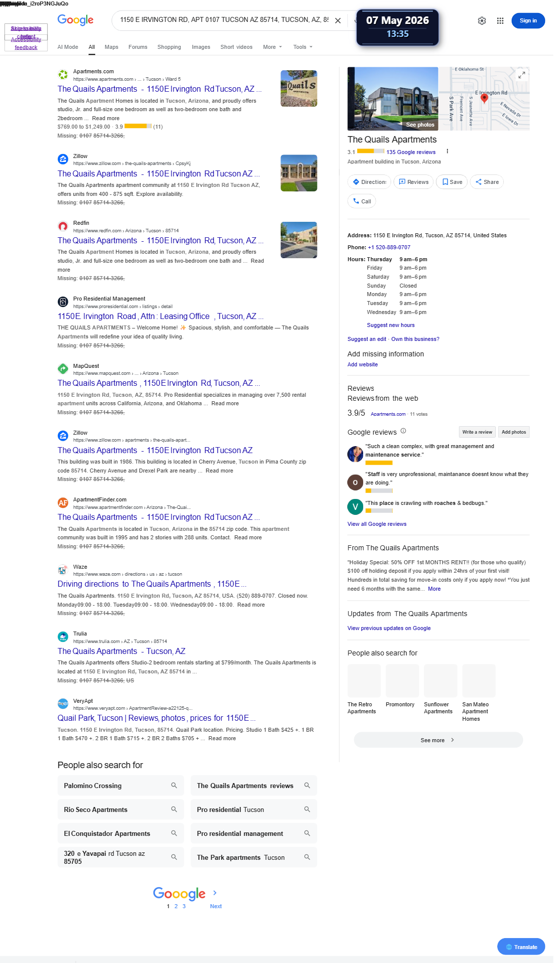This screenshot has width=560, height=963.
Task: Open View all Google reviews
Action: [377, 524]
